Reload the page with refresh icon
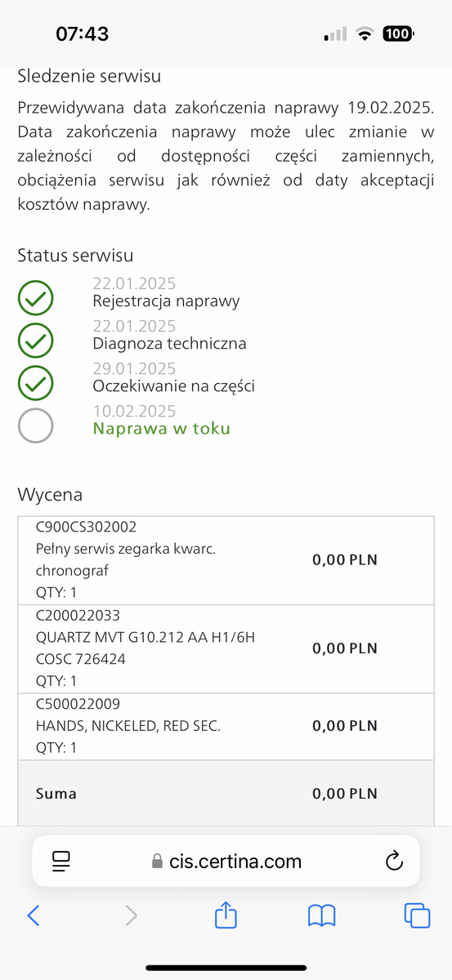The height and width of the screenshot is (980, 452). pos(394,861)
